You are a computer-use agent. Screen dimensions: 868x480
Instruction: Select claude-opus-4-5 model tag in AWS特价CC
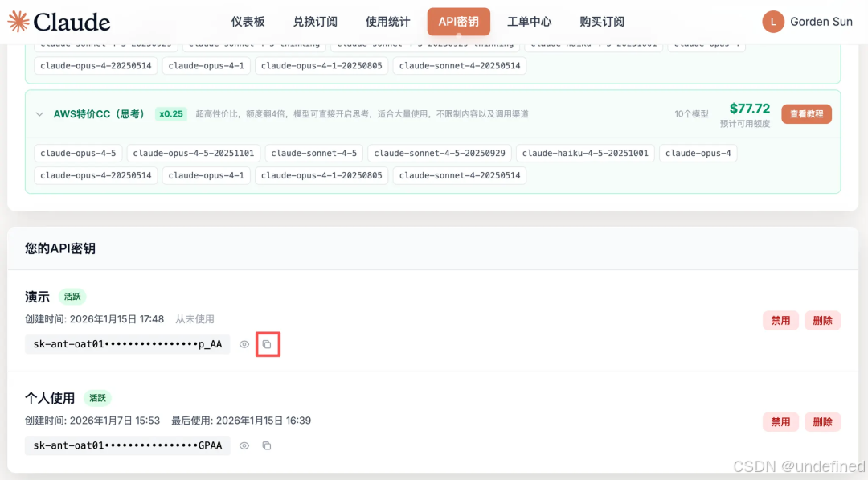click(x=78, y=153)
